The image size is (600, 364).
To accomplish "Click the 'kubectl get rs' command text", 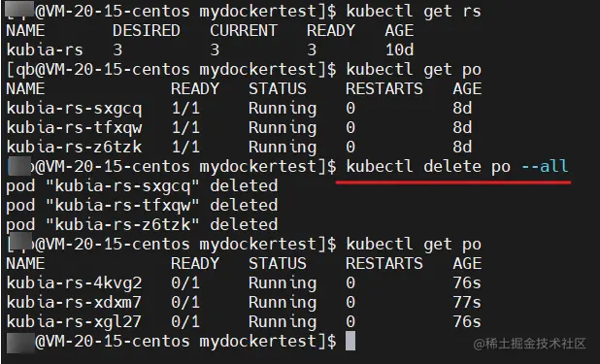I will (x=414, y=12).
